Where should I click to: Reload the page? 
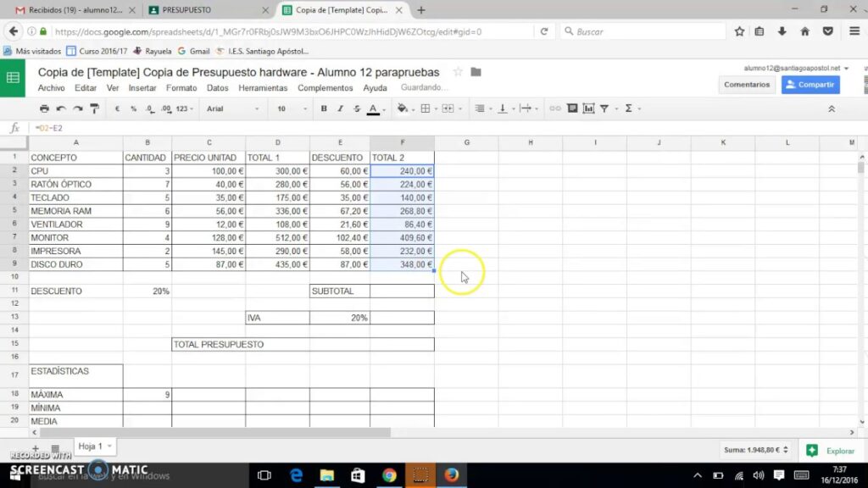click(544, 31)
